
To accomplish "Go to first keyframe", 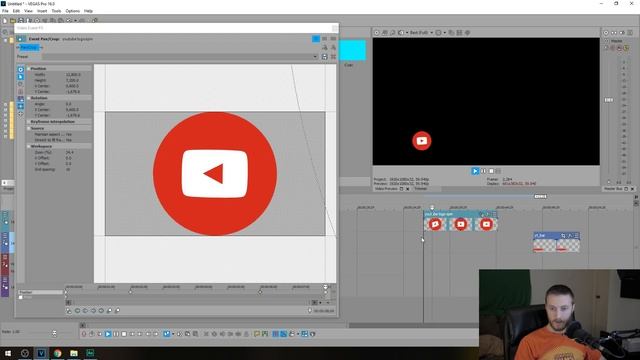I will coord(77,311).
